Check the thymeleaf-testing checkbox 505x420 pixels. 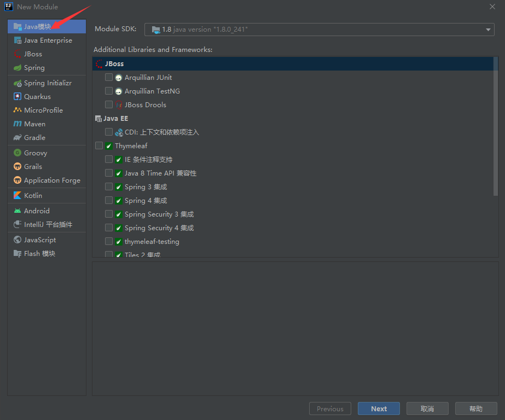click(x=109, y=241)
